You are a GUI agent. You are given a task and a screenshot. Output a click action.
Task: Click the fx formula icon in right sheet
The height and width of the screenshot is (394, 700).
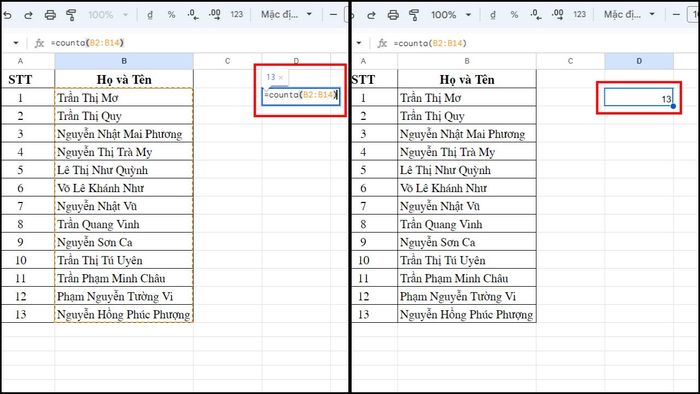click(382, 43)
